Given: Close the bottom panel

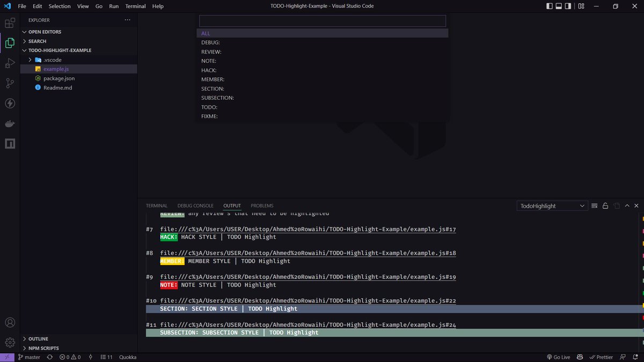Looking at the screenshot, I should 637,206.
